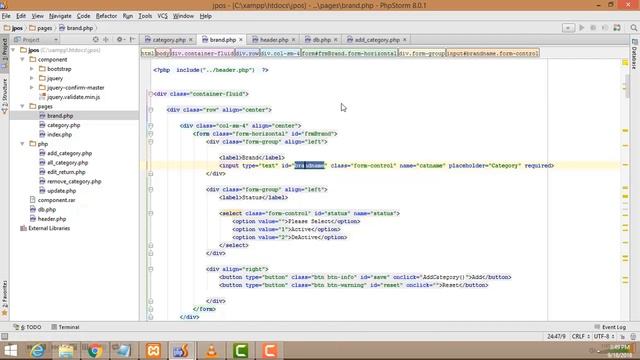Open the VCS menu
The width and height of the screenshot is (640, 360).
162,16
